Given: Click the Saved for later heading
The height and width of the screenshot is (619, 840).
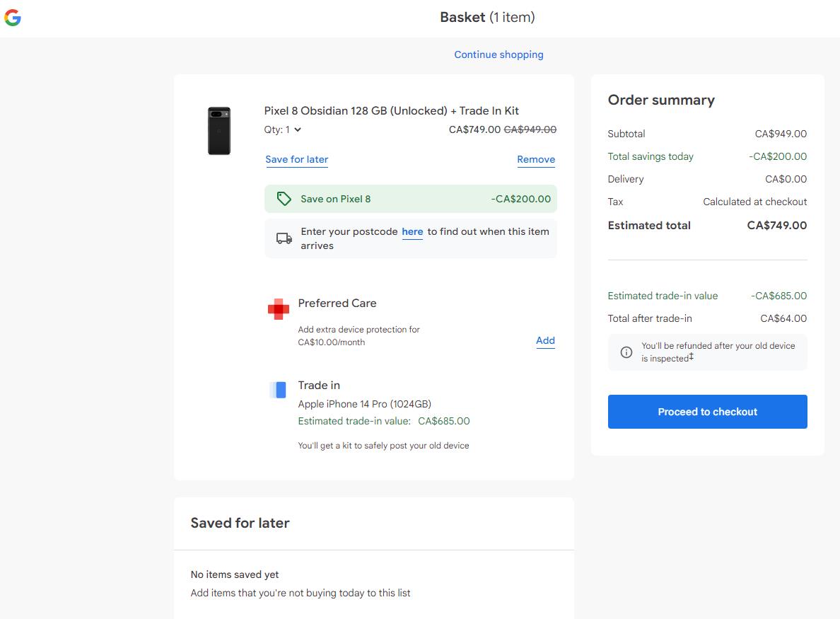Looking at the screenshot, I should click(240, 523).
